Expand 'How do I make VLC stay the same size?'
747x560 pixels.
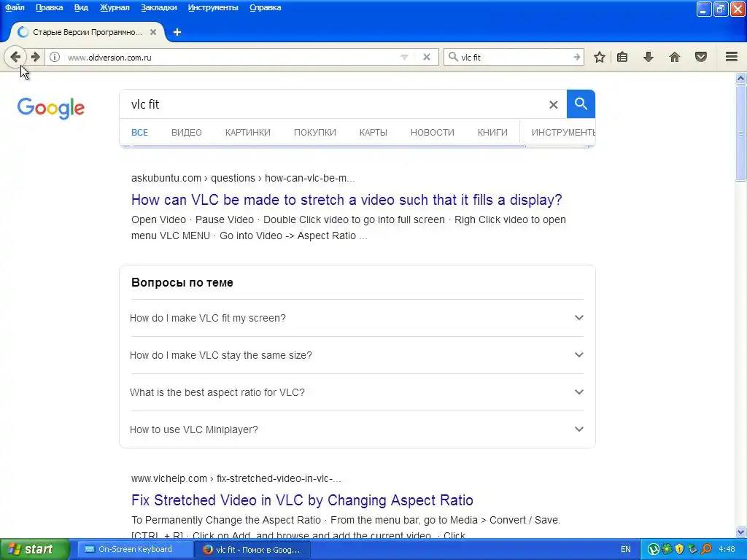(356, 355)
